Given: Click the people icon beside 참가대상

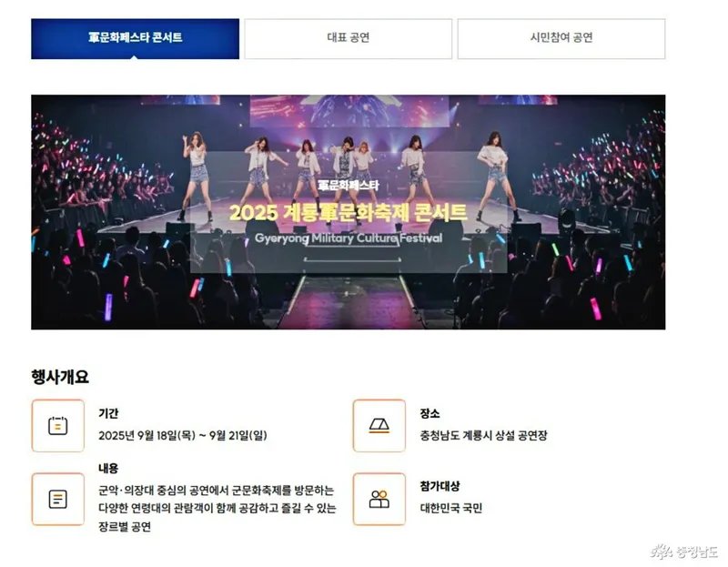Looking at the screenshot, I should click(379, 500).
